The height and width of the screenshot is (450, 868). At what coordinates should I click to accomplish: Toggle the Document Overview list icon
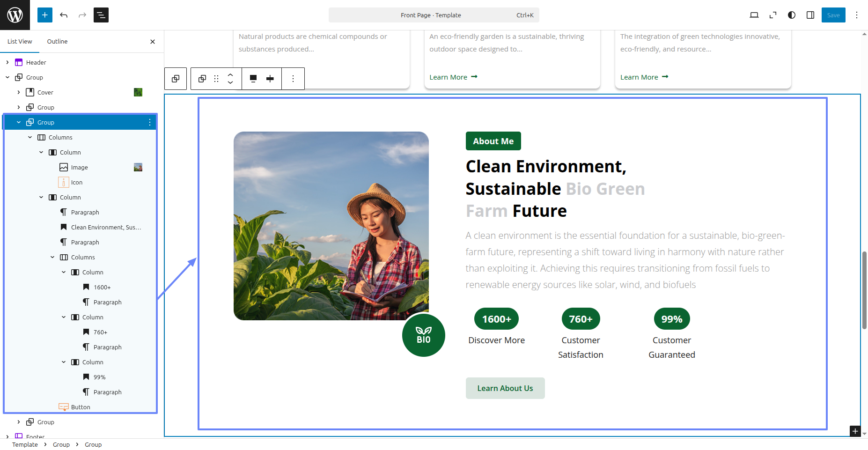(101, 15)
